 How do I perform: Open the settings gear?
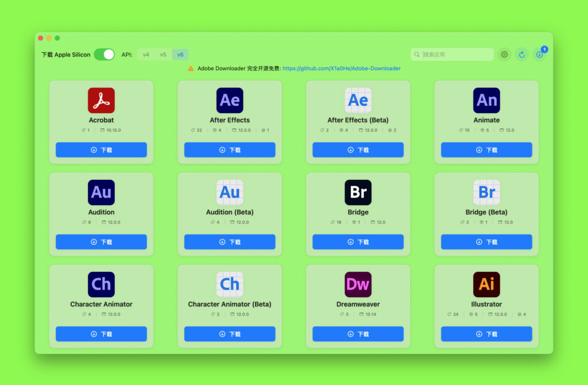tap(504, 54)
